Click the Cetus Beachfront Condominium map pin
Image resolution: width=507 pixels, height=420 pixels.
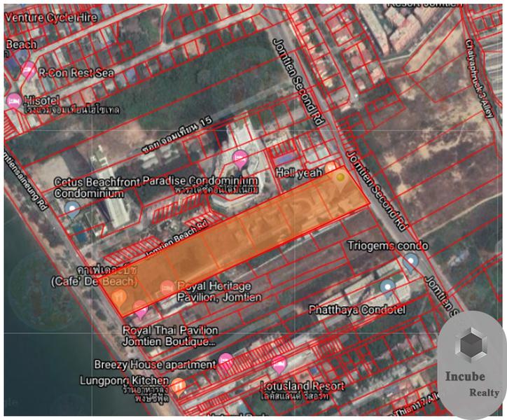point(71,208)
